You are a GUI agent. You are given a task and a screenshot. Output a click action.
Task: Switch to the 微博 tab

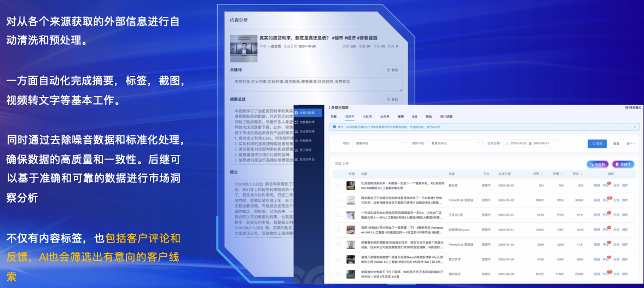point(401,117)
